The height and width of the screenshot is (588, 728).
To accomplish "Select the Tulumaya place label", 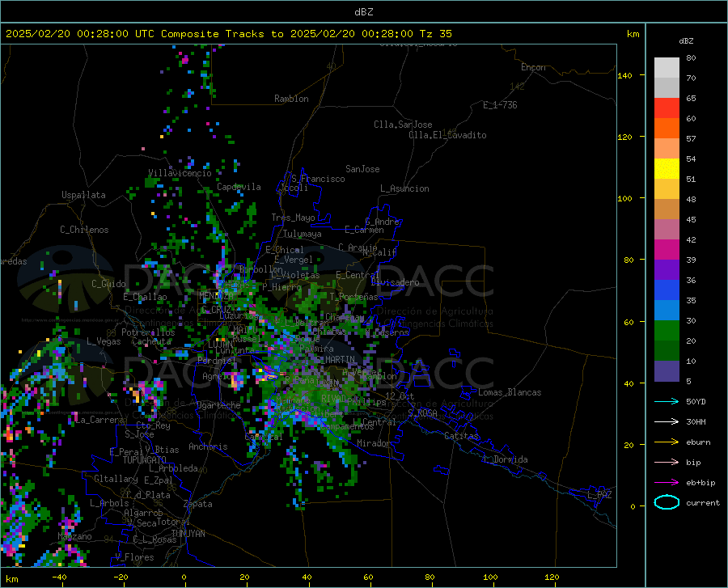I will pos(303,234).
